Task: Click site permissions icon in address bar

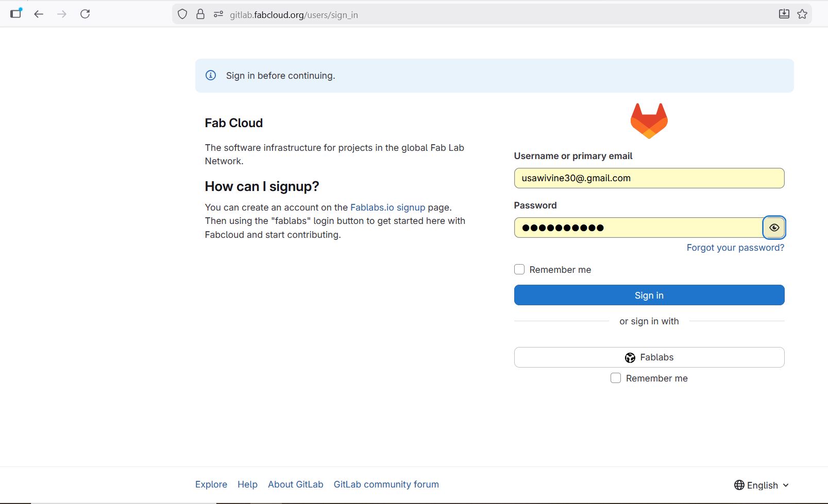Action: (218, 14)
